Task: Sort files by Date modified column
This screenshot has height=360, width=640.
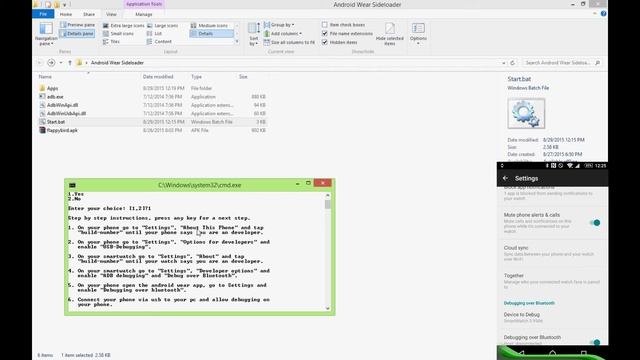Action: 158,77
